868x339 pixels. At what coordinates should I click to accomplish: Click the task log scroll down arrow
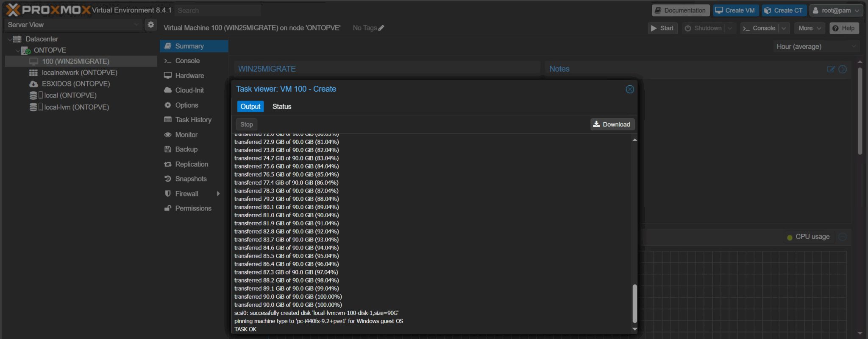634,329
